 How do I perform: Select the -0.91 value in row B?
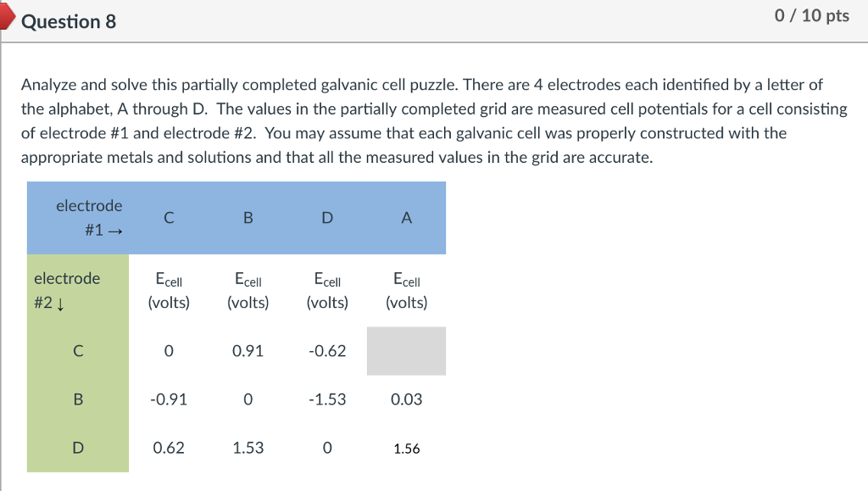pos(169,399)
